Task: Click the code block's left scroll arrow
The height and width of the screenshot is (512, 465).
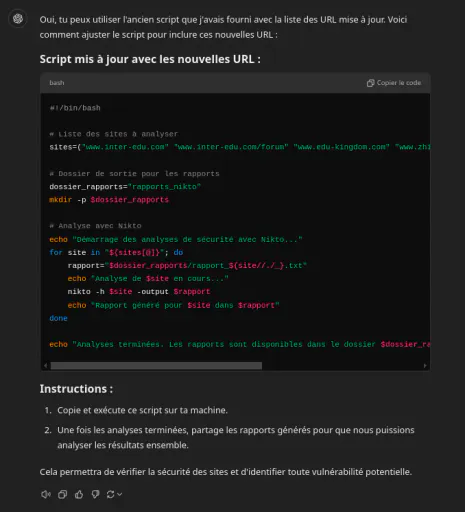Action: [x=46, y=366]
